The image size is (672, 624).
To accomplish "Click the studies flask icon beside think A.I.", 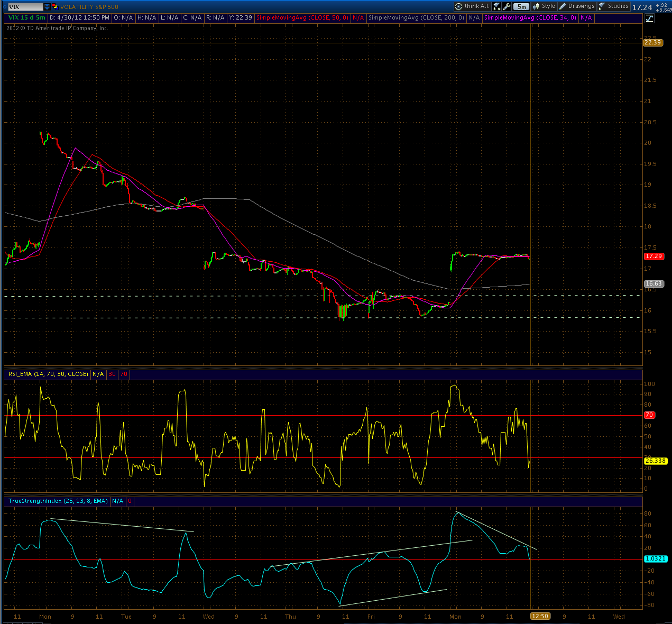I will click(497, 6).
